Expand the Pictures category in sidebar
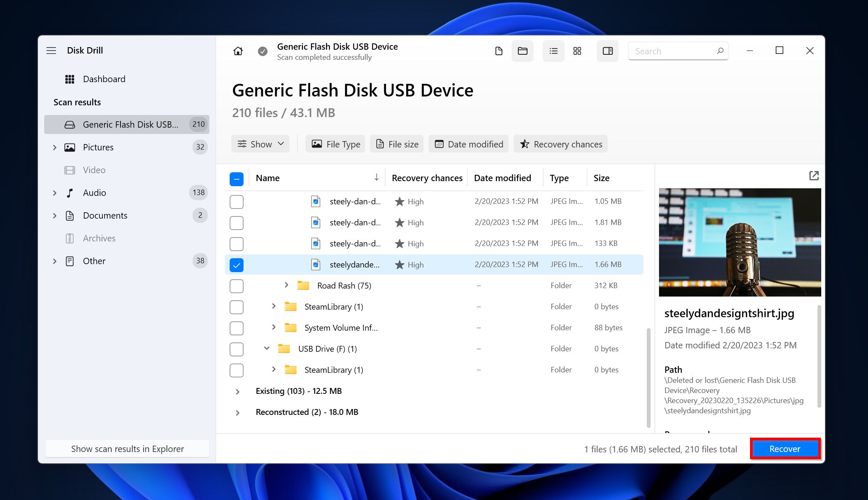This screenshot has width=868, height=500. (x=54, y=147)
